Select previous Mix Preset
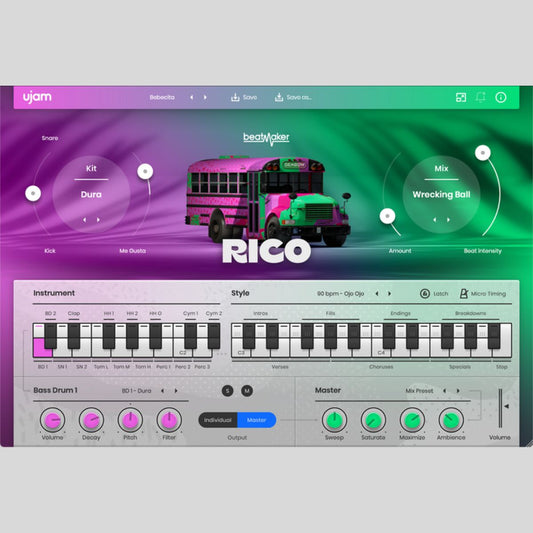Image resolution: width=533 pixels, height=533 pixels. (444, 391)
